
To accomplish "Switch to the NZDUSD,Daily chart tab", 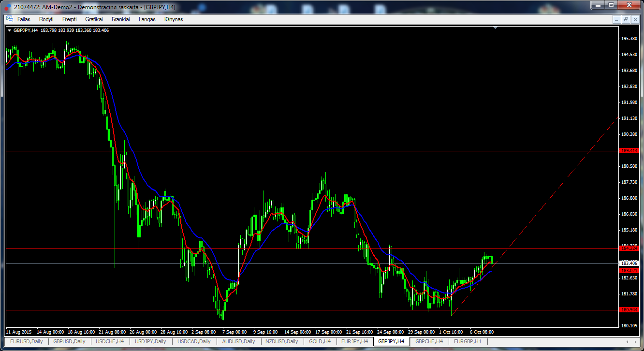I will [282, 341].
